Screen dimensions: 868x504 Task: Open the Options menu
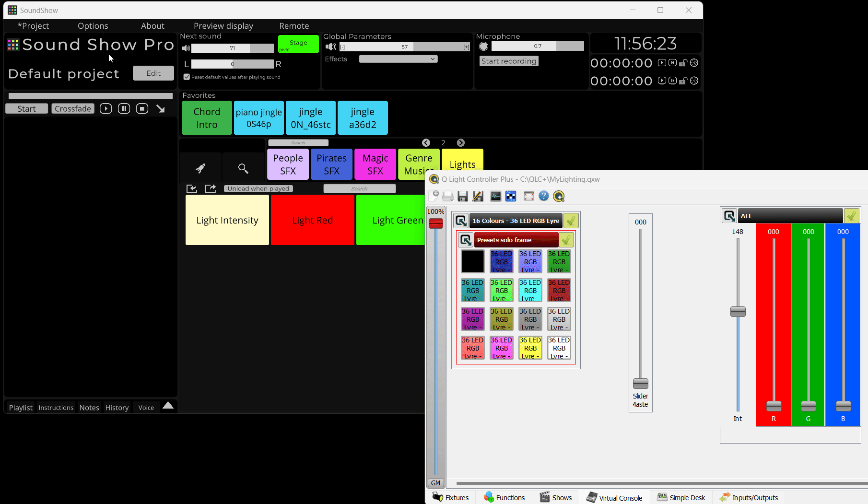[93, 26]
